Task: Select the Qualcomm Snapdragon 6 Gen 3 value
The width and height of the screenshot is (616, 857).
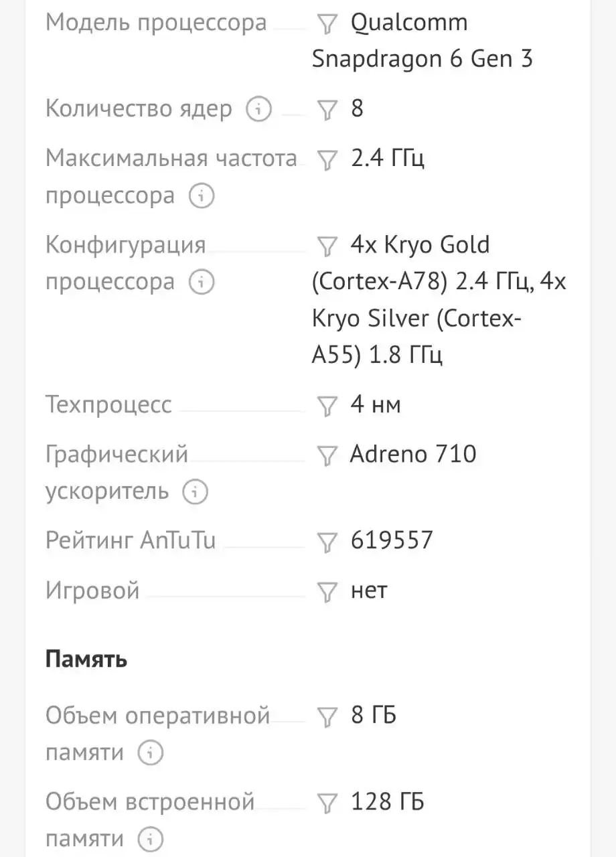Action: (x=422, y=40)
